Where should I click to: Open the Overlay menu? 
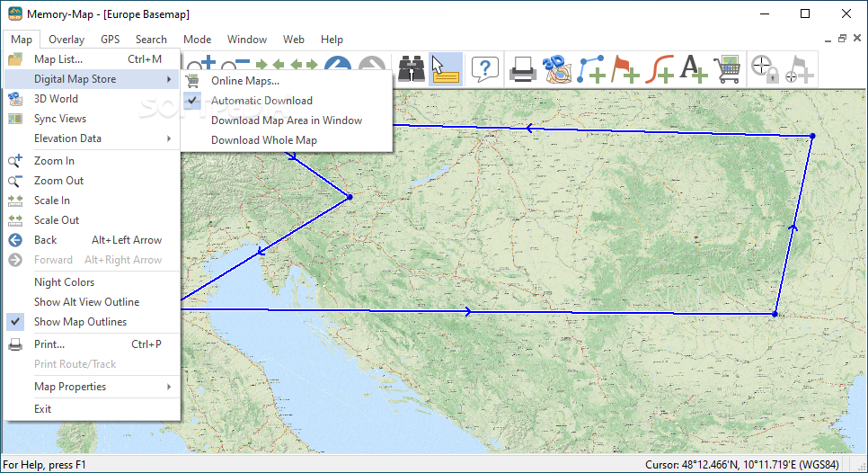tap(66, 40)
